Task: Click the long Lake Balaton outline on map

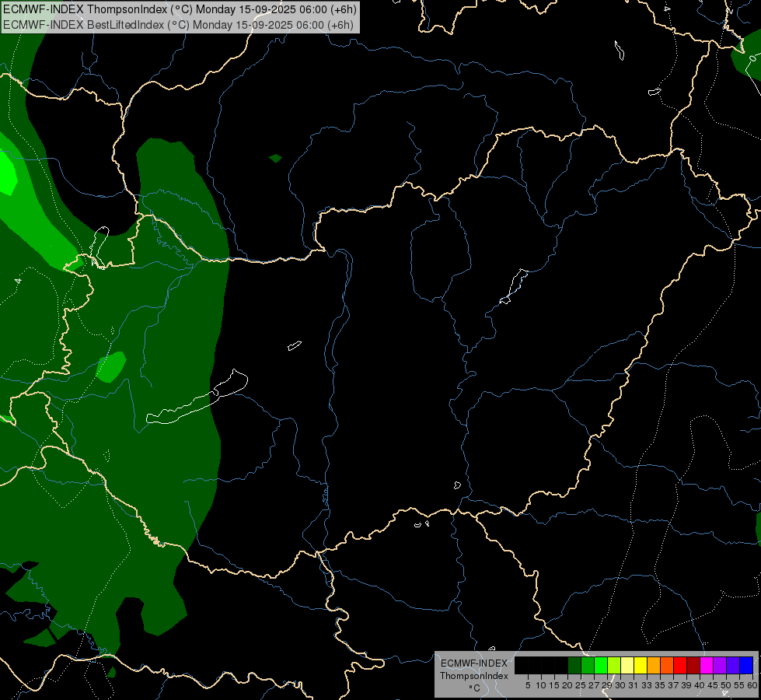Action: [x=197, y=397]
